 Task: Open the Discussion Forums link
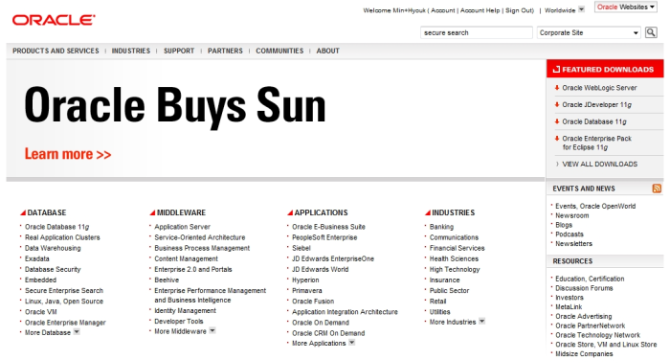(584, 288)
